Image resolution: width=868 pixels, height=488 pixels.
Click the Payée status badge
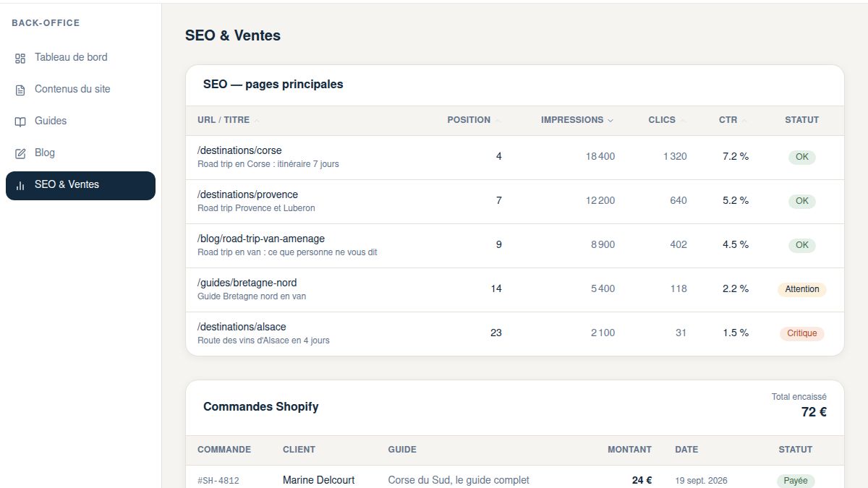tap(796, 481)
